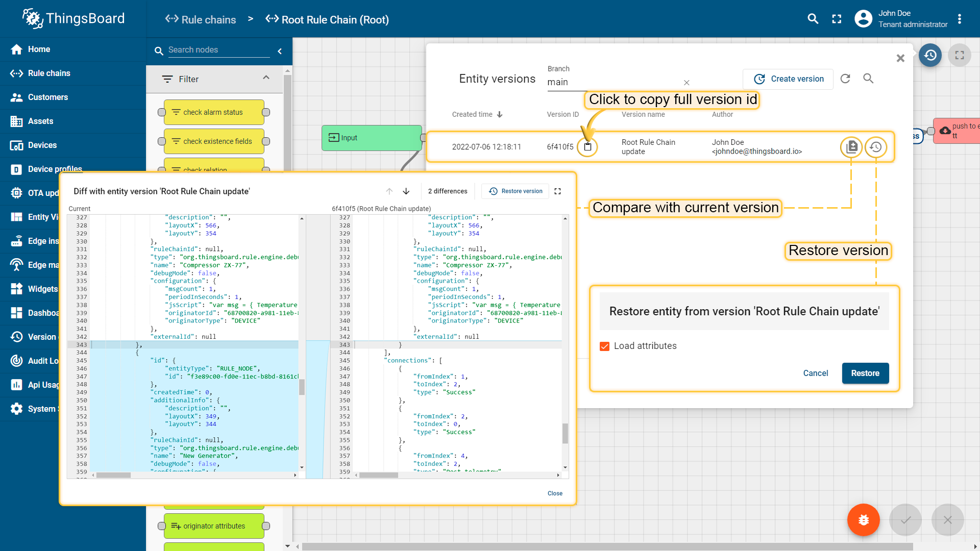Screen dimensions: 980x551
Task: Collapse node library panel arrow
Action: (280, 51)
